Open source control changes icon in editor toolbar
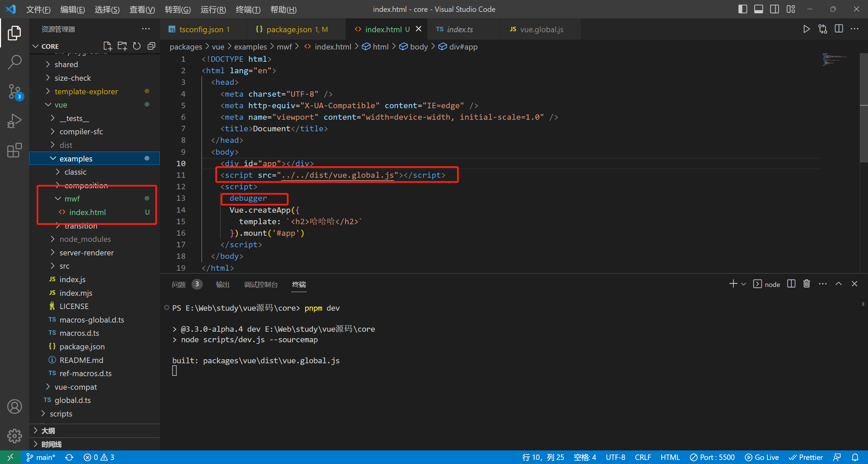Image resolution: width=868 pixels, height=464 pixels. pyautogui.click(x=823, y=29)
